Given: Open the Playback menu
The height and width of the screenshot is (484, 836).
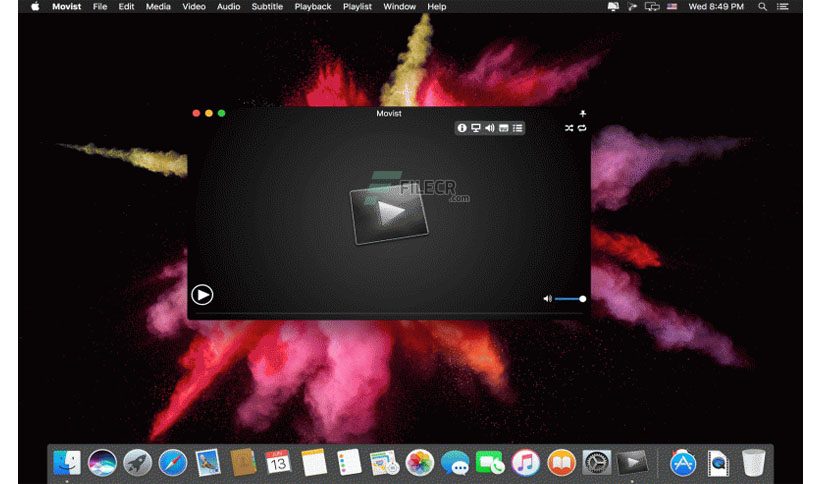Looking at the screenshot, I should pyautogui.click(x=313, y=6).
